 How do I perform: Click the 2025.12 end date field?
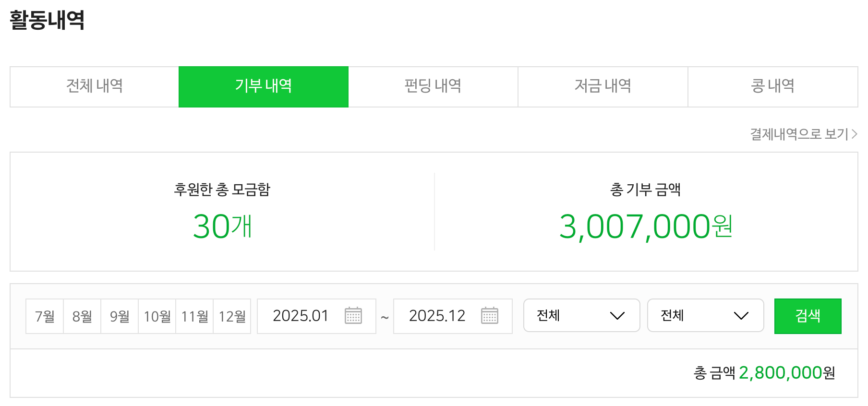[437, 316]
